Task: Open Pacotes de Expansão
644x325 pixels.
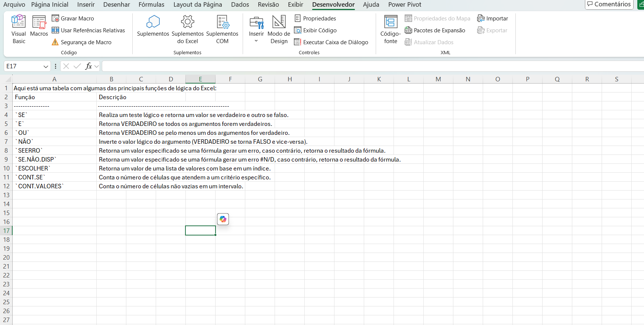Action: [435, 30]
